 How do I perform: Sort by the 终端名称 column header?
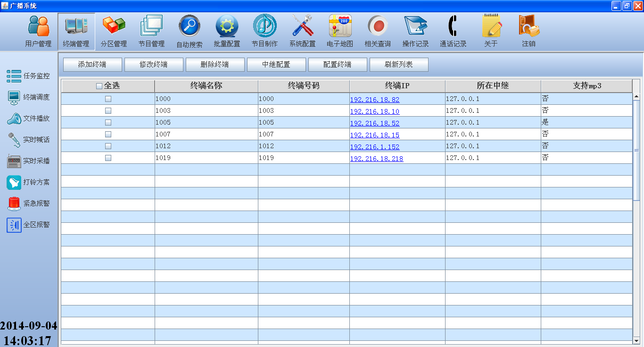[x=206, y=86]
